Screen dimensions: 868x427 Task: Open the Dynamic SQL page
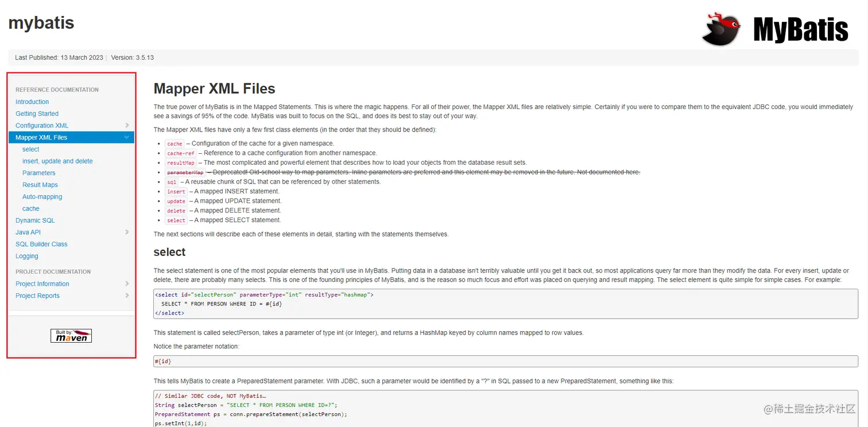coord(35,220)
